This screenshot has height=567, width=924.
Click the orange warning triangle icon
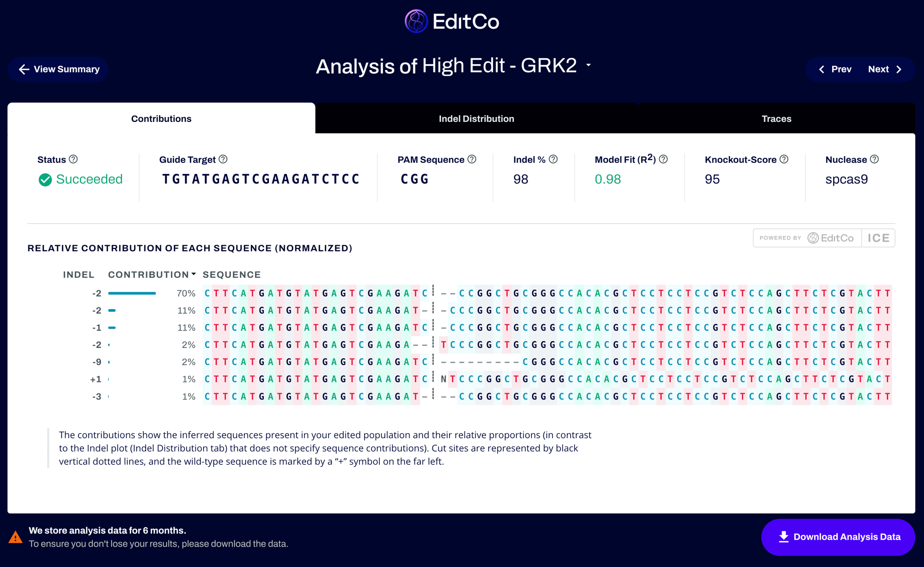tap(15, 537)
